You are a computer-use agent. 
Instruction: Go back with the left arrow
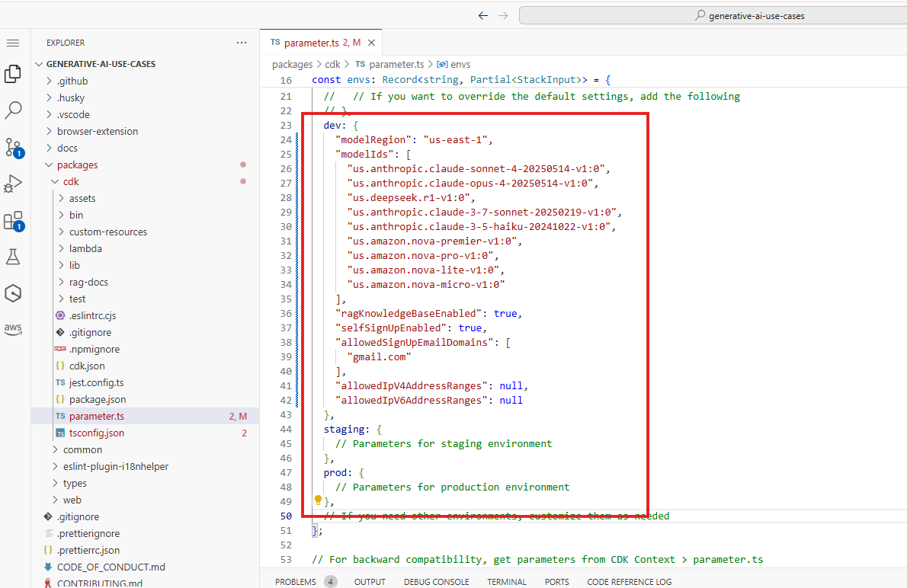(x=483, y=15)
